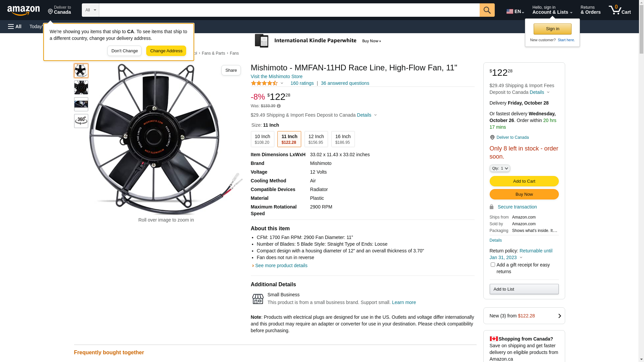Click the search magnifier button
Screen dimensions: 644x362
tap(487, 10)
